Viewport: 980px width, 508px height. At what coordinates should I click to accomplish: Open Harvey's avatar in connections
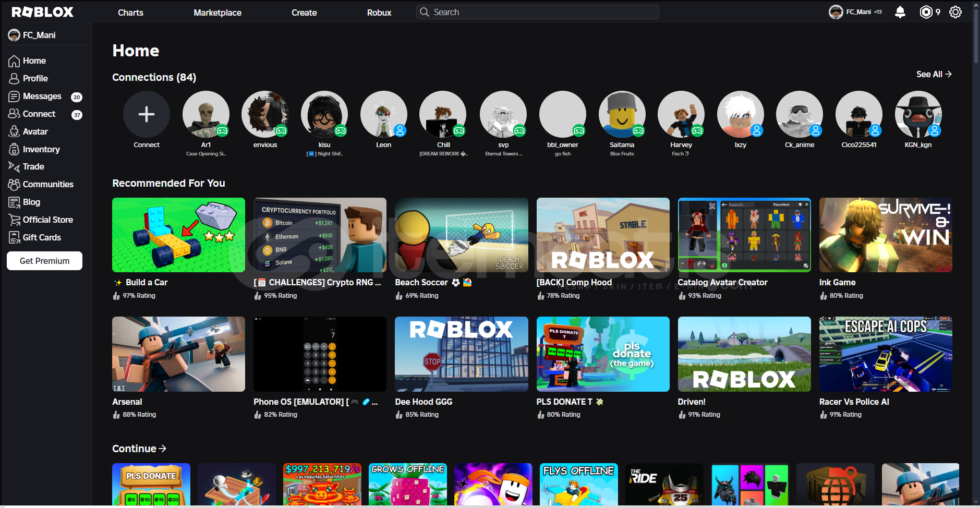(681, 114)
